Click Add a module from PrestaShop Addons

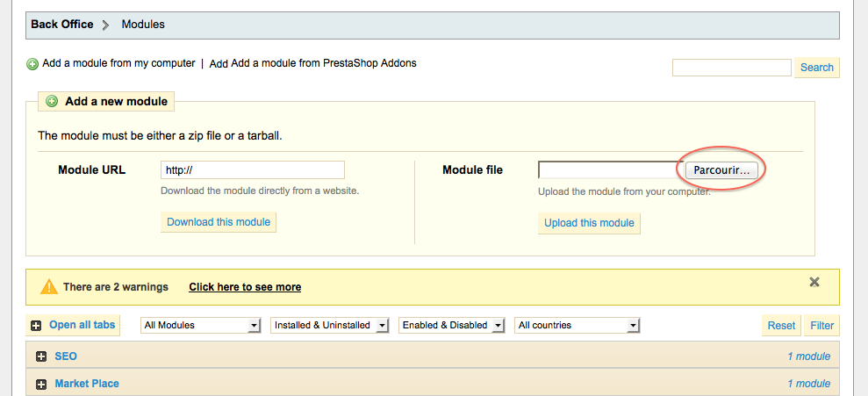point(324,63)
